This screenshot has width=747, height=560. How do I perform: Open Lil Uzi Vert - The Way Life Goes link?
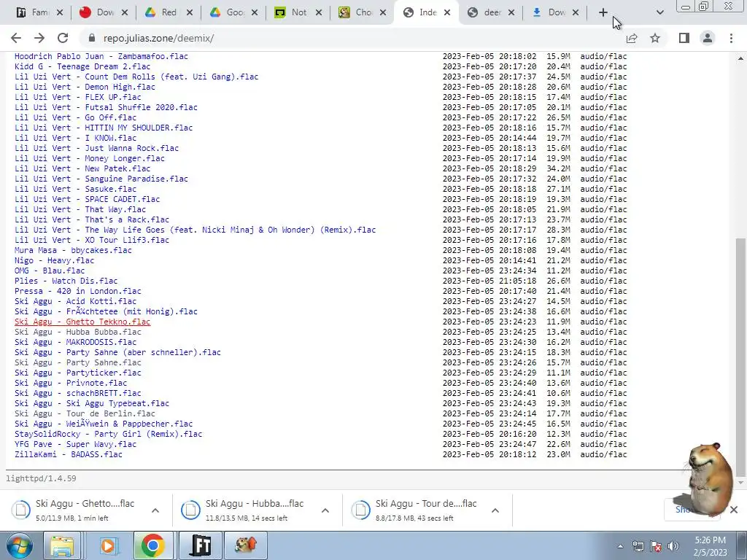click(195, 230)
